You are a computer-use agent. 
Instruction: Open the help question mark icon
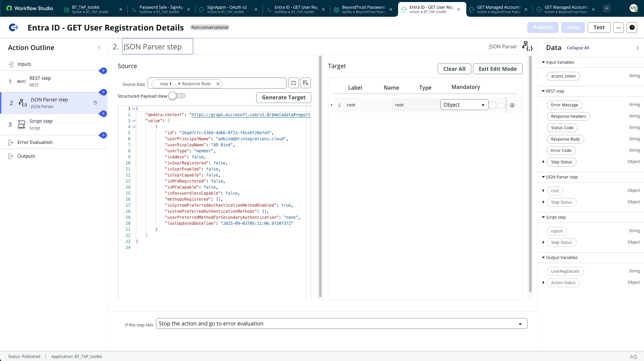click(632, 28)
